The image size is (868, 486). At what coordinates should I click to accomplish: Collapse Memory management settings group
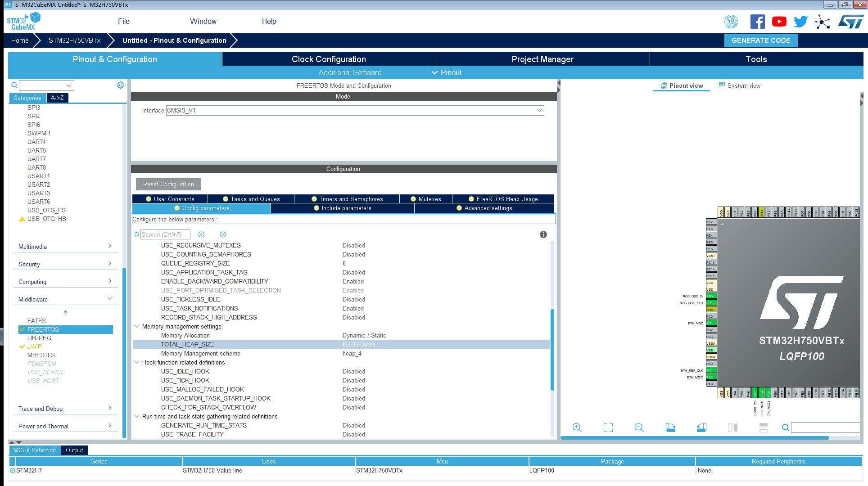coord(137,326)
